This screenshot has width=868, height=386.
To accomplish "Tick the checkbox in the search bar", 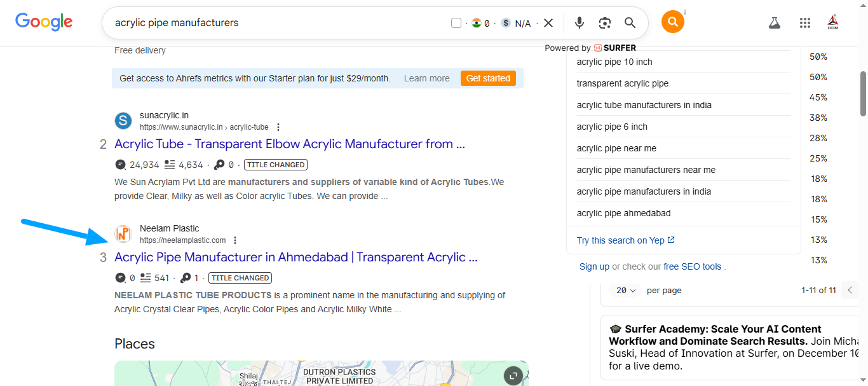I will (456, 23).
